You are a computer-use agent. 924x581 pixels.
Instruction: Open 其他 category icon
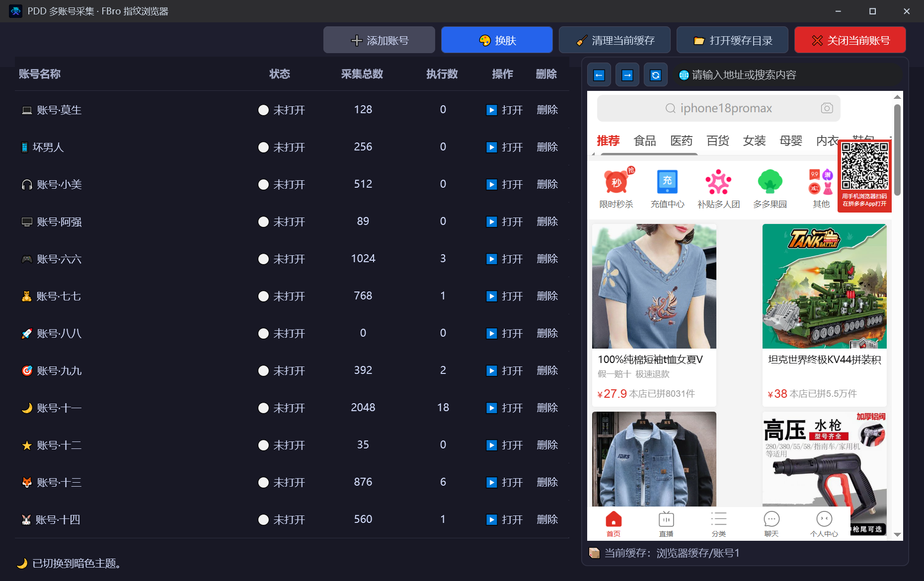821,182
